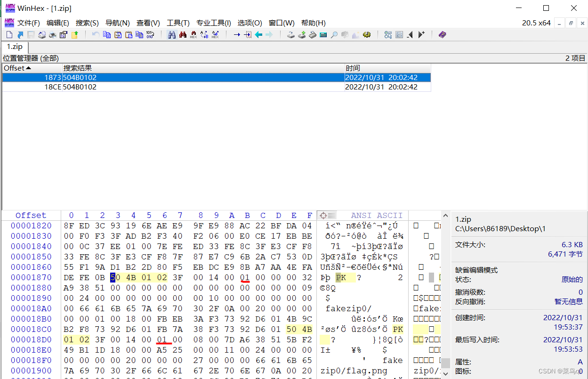Launch the calculator tool icon
Screen dimensions: 588x379
[x=323, y=34]
